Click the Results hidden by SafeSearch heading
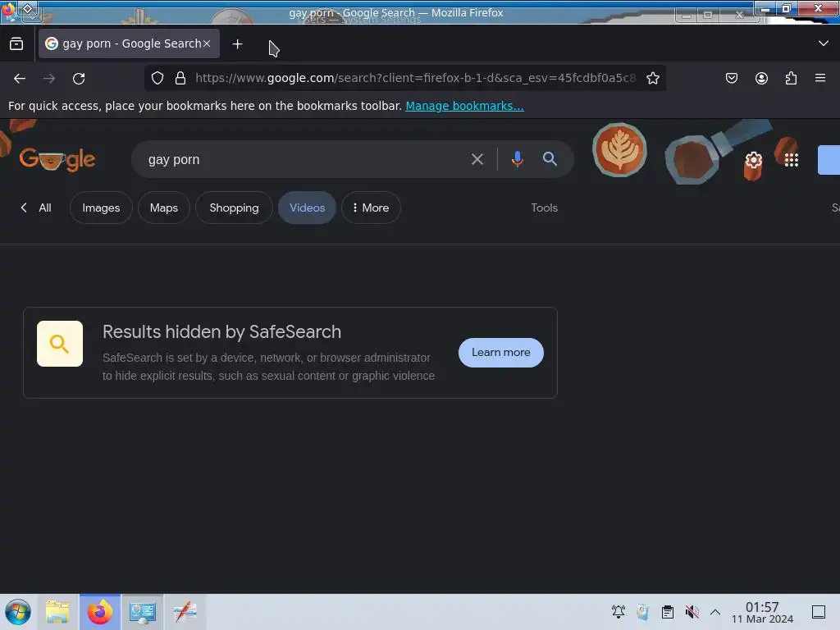 [221, 331]
